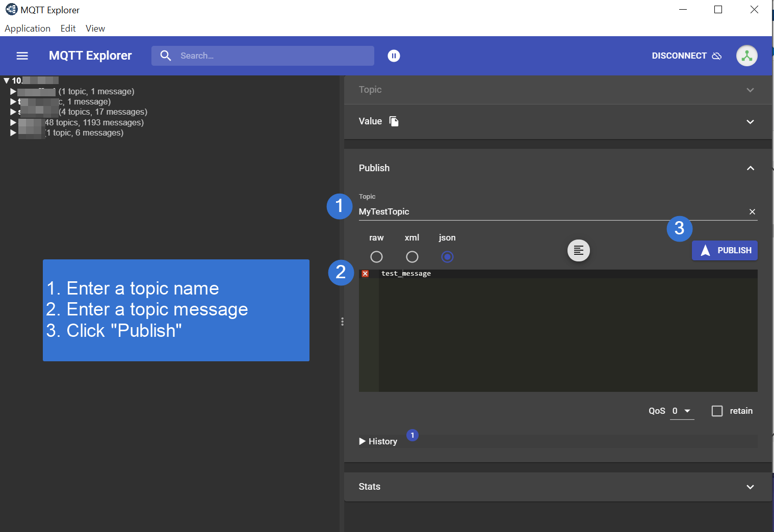Enable the retain checkbox
Image resolution: width=774 pixels, height=532 pixels.
coord(717,411)
